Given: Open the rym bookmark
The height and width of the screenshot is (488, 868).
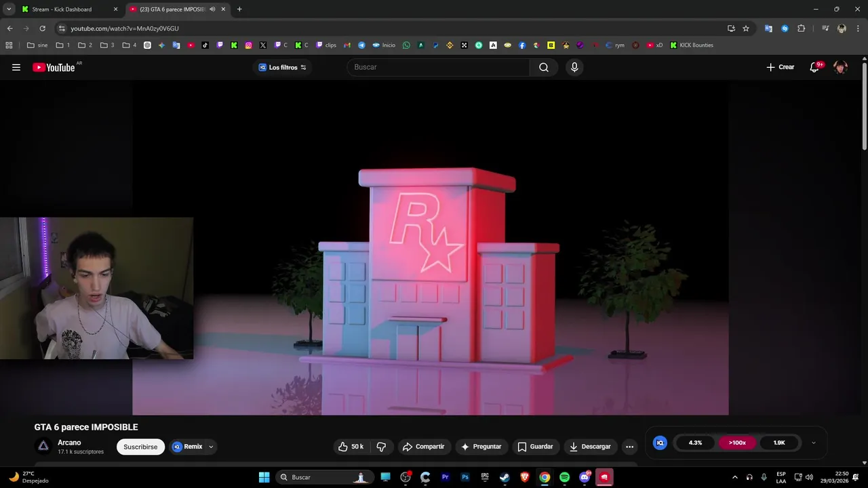Looking at the screenshot, I should coord(615,45).
